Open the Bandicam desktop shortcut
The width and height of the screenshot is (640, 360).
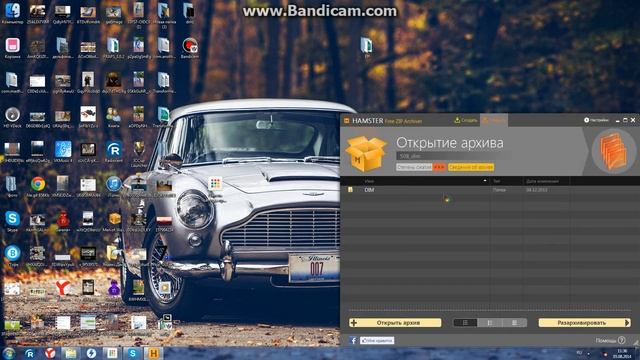click(190, 48)
